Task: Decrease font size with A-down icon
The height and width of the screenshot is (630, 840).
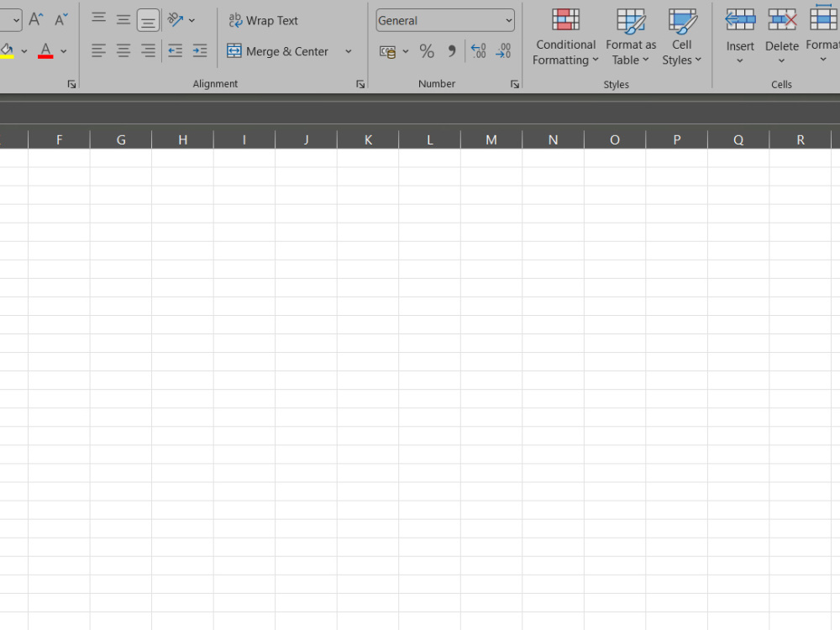Action: (x=61, y=20)
